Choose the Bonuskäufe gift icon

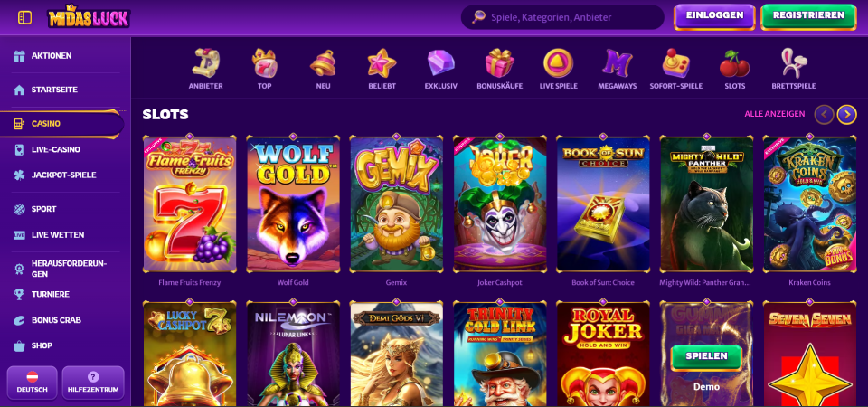click(x=499, y=62)
